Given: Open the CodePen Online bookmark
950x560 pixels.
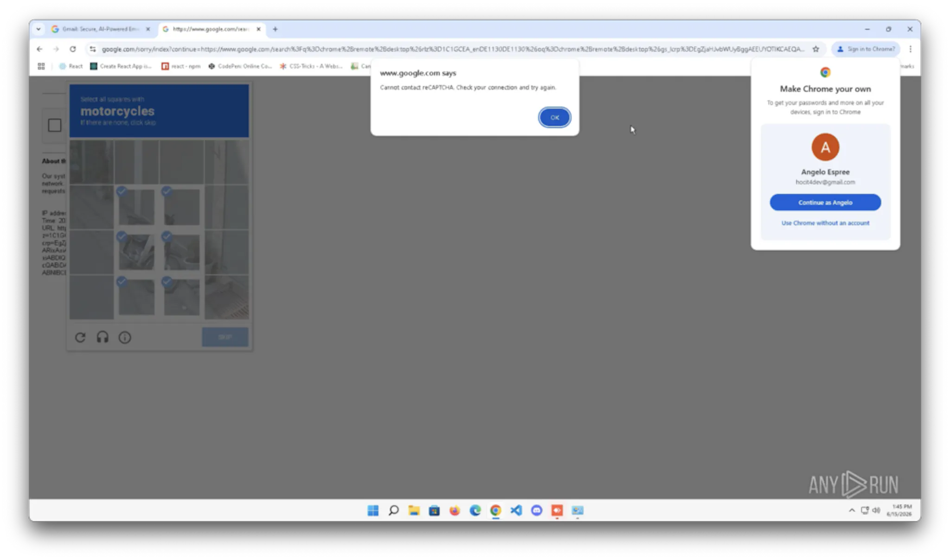Looking at the screenshot, I should (240, 66).
